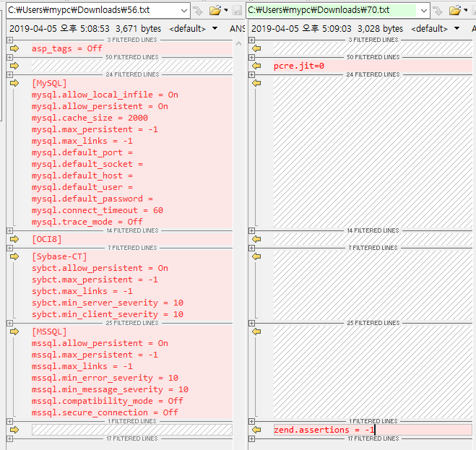
Task: Select the line mssql.min_error_severity = 10
Action: coord(105,378)
